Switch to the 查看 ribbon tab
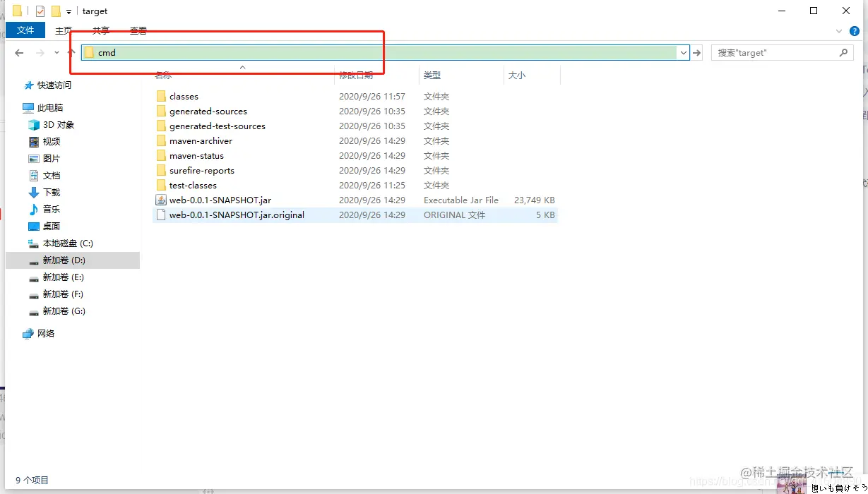Viewport: 868px width, 494px height. coord(138,30)
